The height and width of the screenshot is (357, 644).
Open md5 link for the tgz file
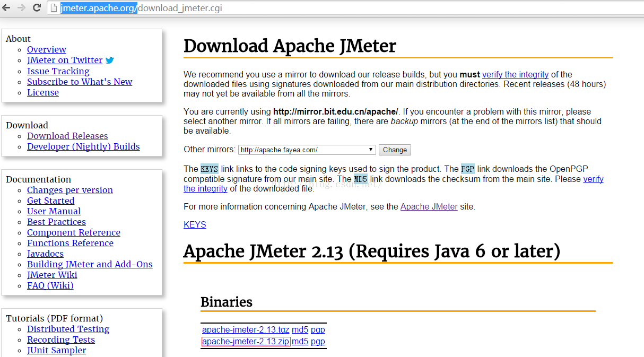[300, 330]
